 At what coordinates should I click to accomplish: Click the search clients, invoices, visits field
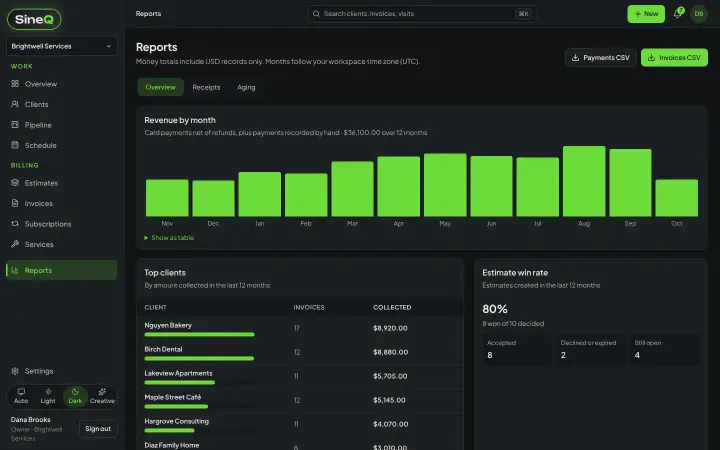coord(422,14)
